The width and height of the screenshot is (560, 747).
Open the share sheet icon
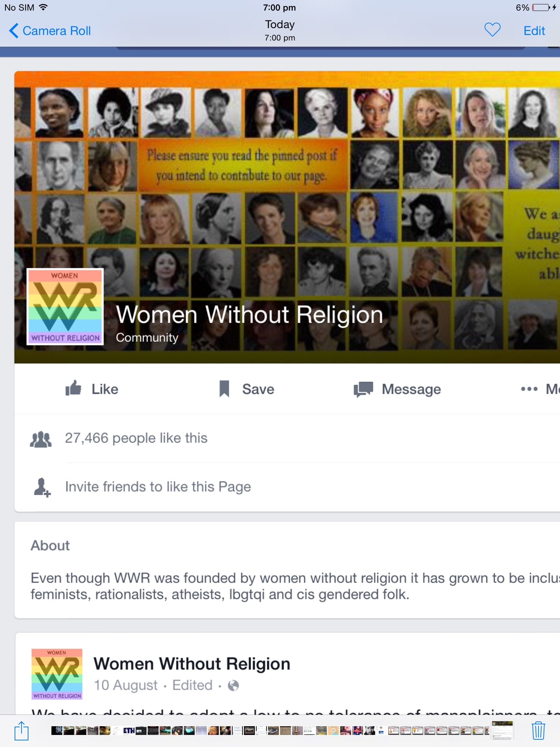(x=22, y=731)
